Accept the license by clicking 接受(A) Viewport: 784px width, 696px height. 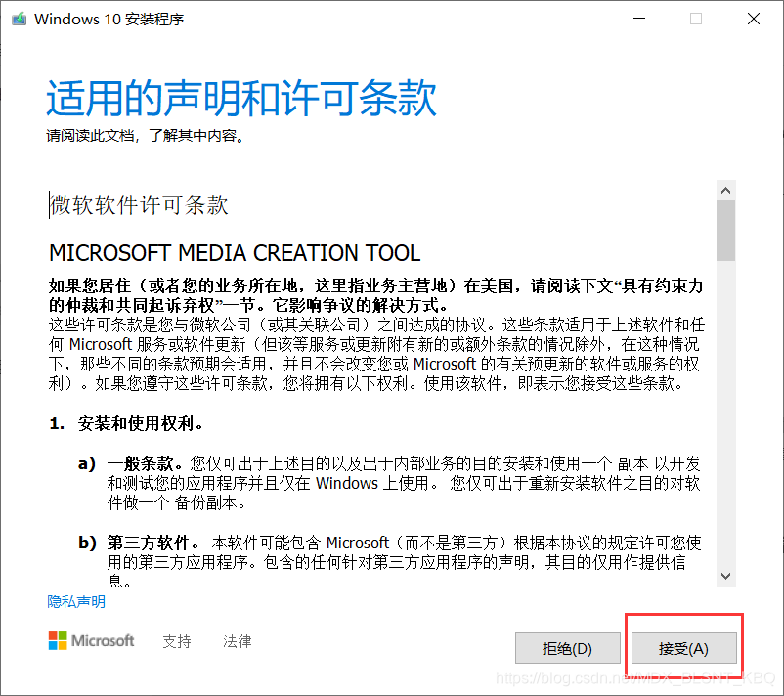pyautogui.click(x=683, y=648)
